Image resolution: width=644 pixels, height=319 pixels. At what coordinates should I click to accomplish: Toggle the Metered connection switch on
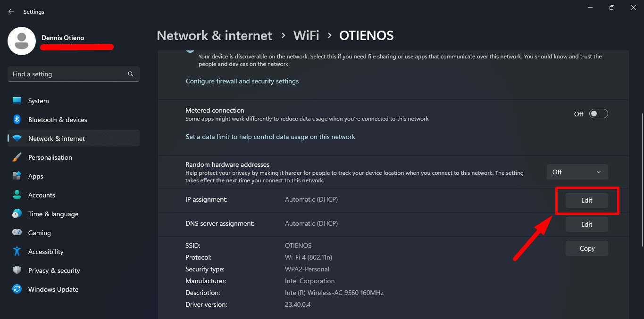[598, 113]
